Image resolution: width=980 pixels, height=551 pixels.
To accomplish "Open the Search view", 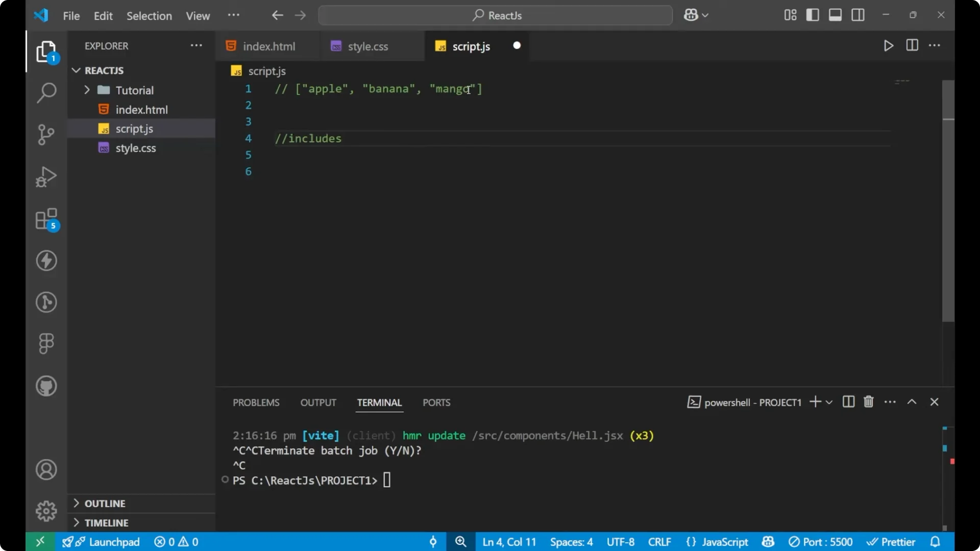I will (x=46, y=93).
